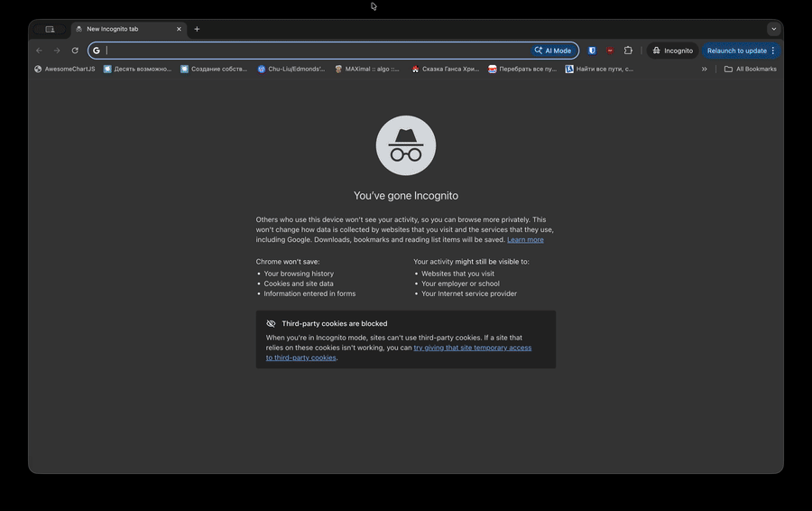The image size is (812, 511).
Task: Open the Extensions puzzle icon
Action: [628, 51]
